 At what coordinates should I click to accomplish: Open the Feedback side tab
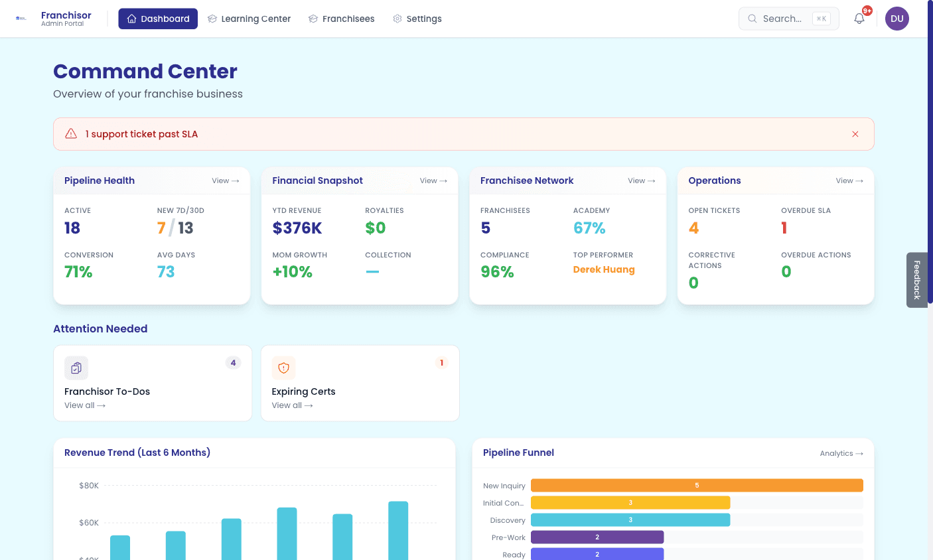[916, 279]
